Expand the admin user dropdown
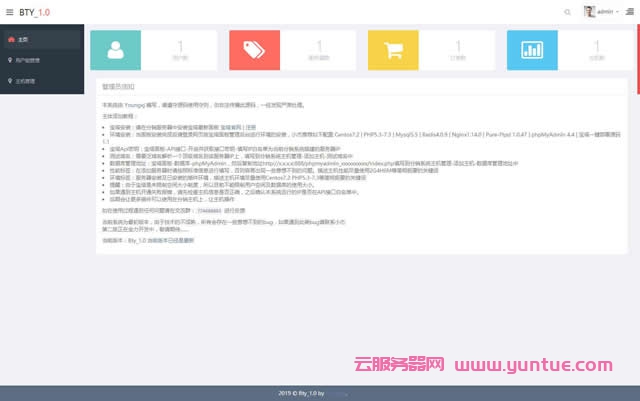Screen dimensions: 640x401 pyautogui.click(x=606, y=12)
